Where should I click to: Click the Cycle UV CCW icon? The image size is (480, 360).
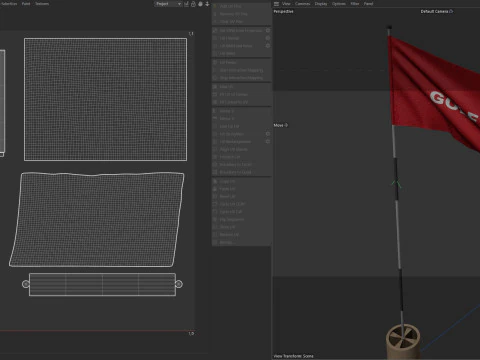point(215,204)
